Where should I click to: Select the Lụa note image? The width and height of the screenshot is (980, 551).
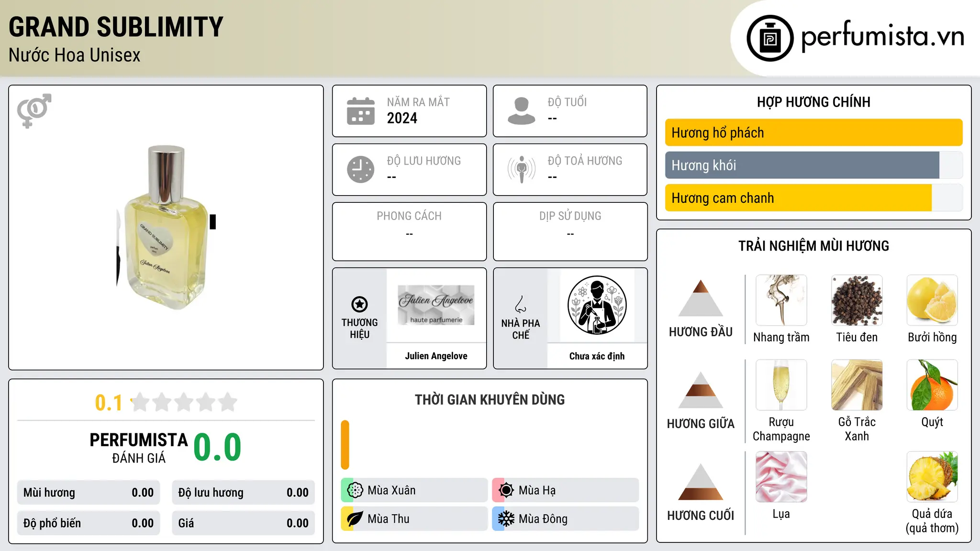pyautogui.click(x=781, y=477)
